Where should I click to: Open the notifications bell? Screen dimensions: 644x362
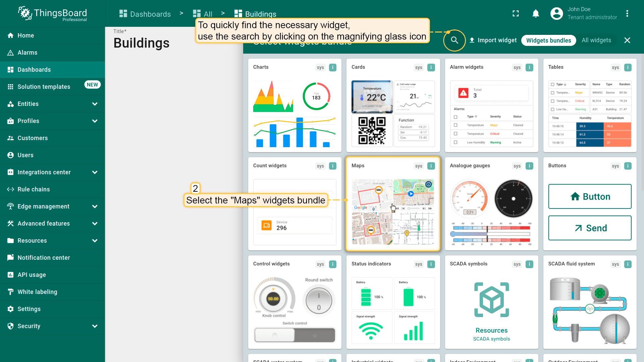point(536,14)
